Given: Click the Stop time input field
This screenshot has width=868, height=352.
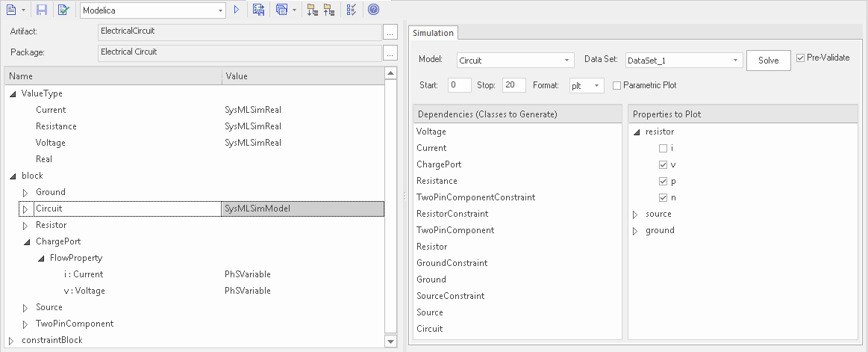Looking at the screenshot, I should (x=513, y=85).
